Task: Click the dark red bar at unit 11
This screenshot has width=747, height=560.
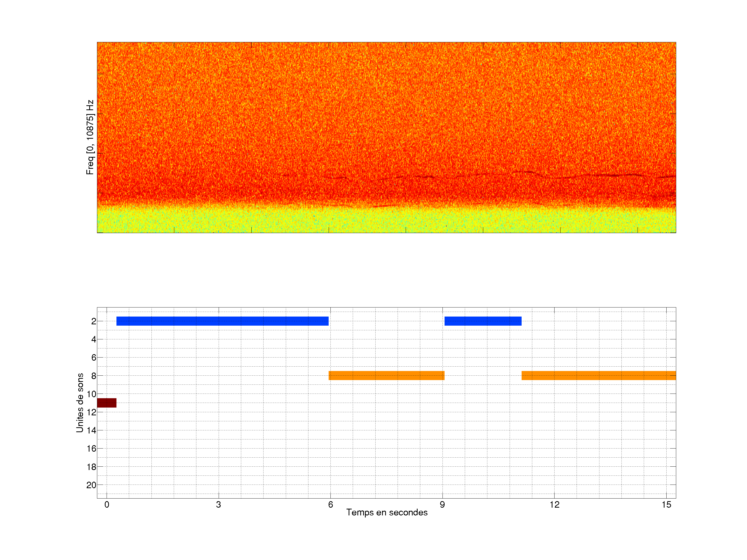Action: [x=107, y=403]
